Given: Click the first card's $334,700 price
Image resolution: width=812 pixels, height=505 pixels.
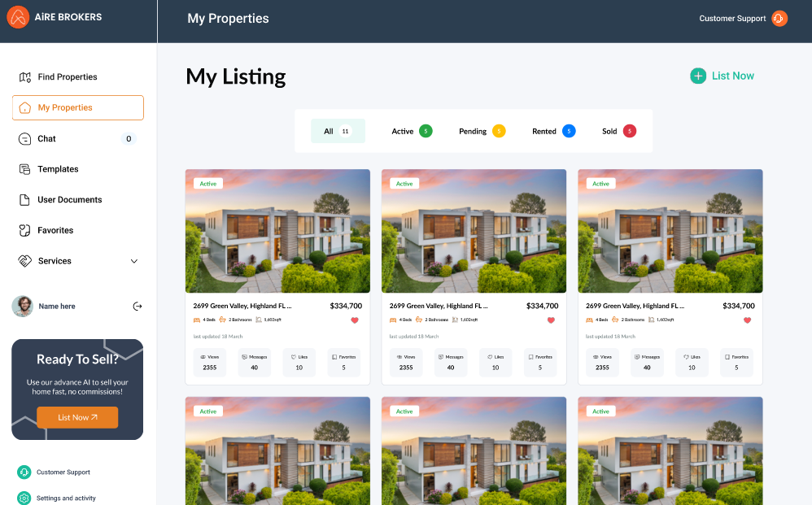Looking at the screenshot, I should click(346, 307).
